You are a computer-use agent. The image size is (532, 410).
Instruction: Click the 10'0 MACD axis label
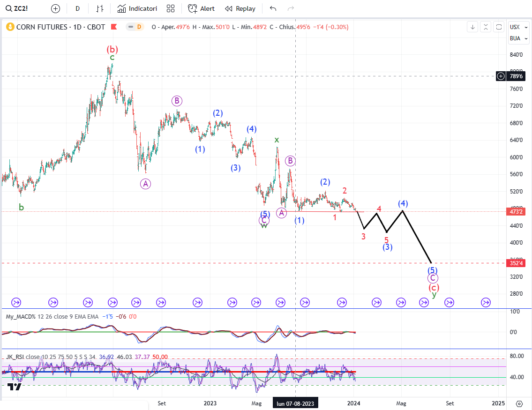click(515, 312)
